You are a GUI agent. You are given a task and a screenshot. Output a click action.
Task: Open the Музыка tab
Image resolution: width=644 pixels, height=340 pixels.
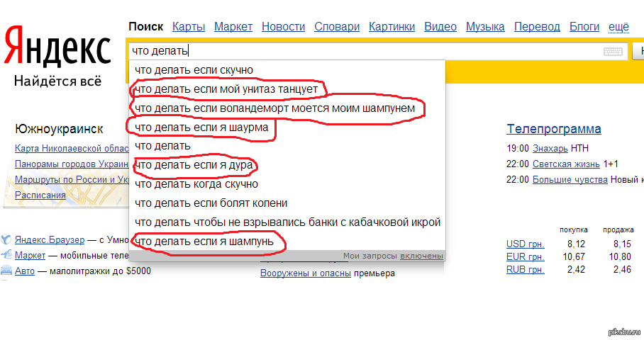(x=485, y=27)
